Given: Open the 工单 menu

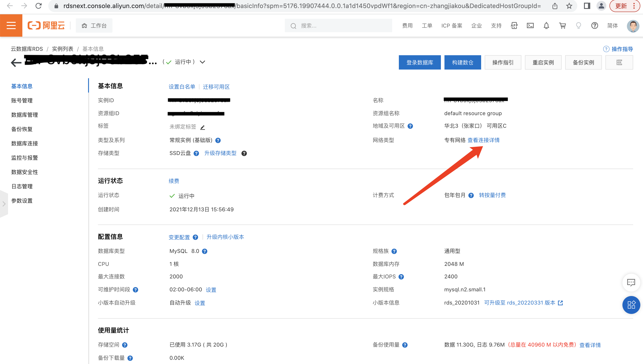Looking at the screenshot, I should [427, 25].
